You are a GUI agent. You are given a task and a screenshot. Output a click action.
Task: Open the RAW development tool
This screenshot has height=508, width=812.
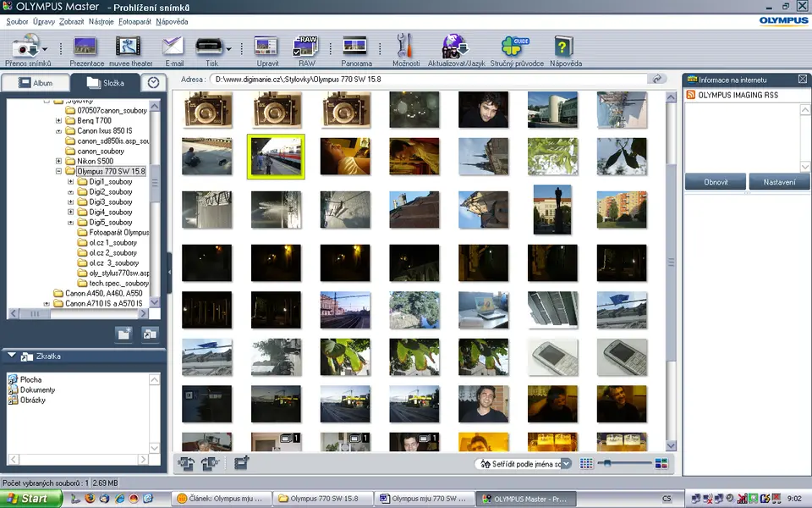pos(305,47)
